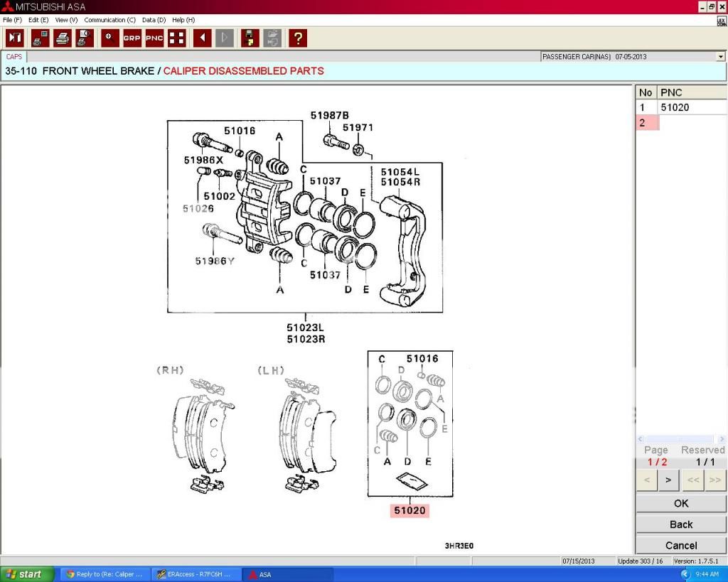Open the Data (D) menu
Viewport: 728px width, 582px height.
click(154, 20)
